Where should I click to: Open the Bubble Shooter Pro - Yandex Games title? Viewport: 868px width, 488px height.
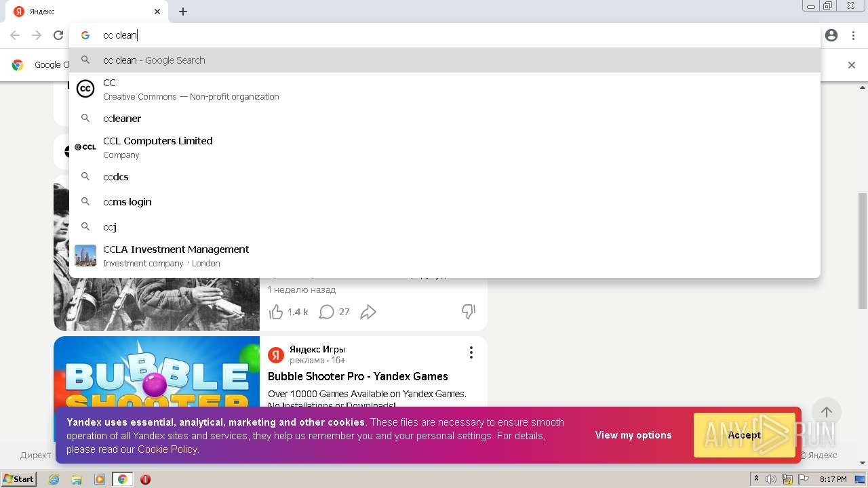[x=358, y=376]
